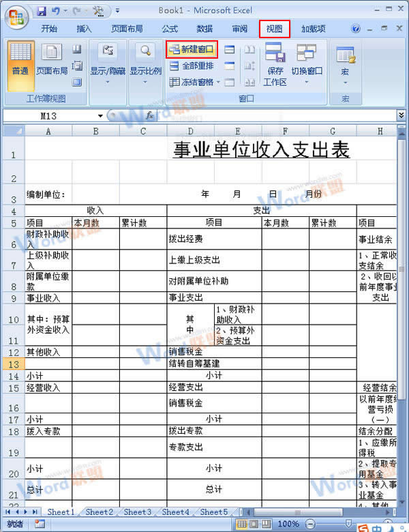The height and width of the screenshot is (532, 409).
Task: Open the Name Box dropdown arrow
Action: tap(100, 116)
